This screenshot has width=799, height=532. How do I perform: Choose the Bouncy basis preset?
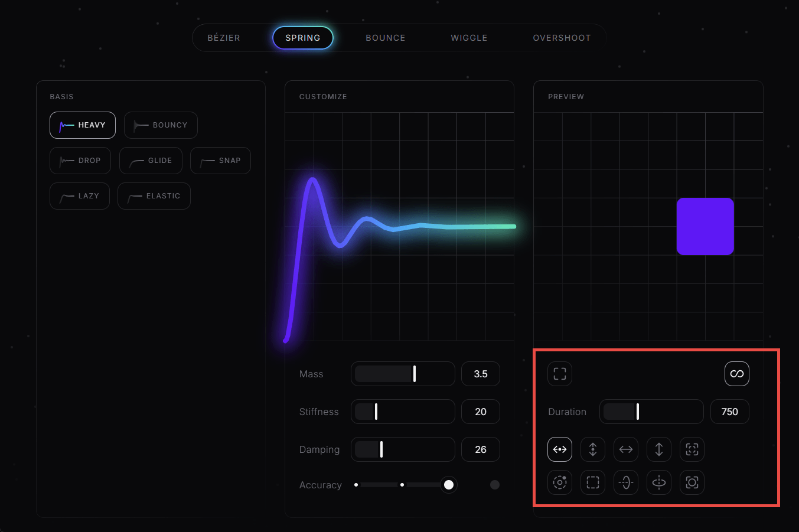[x=161, y=125]
